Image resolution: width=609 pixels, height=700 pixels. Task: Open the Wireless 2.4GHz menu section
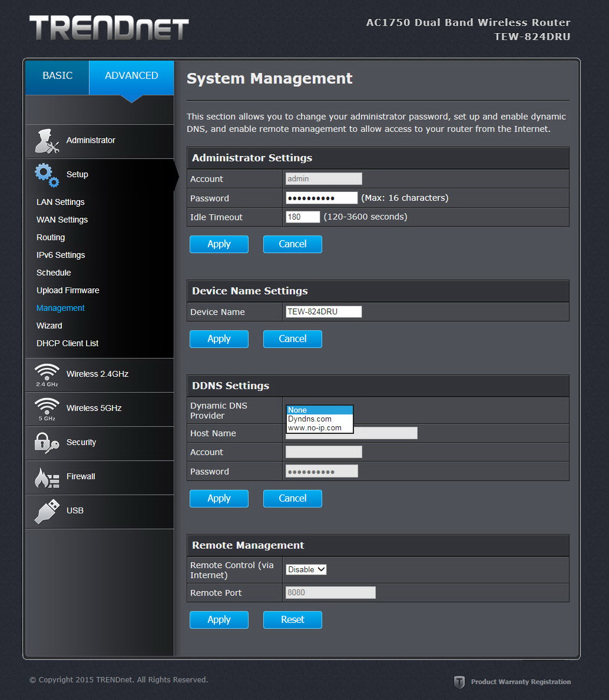coord(100,375)
